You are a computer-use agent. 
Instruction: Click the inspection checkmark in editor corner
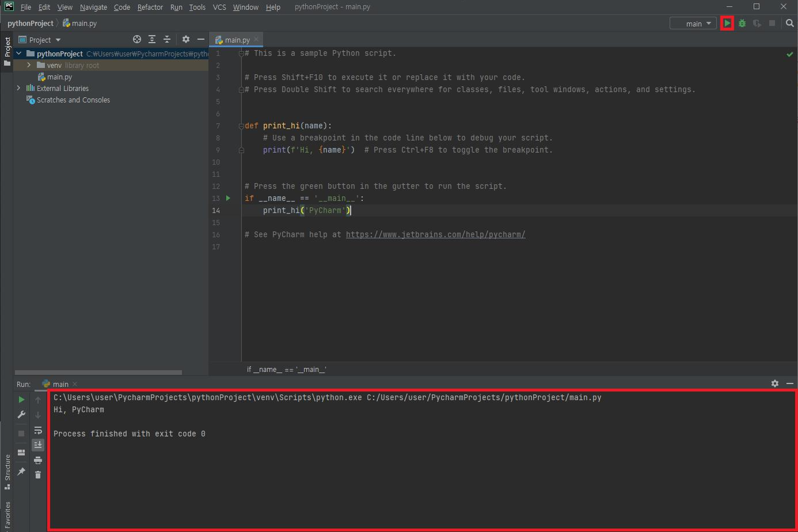pyautogui.click(x=790, y=54)
